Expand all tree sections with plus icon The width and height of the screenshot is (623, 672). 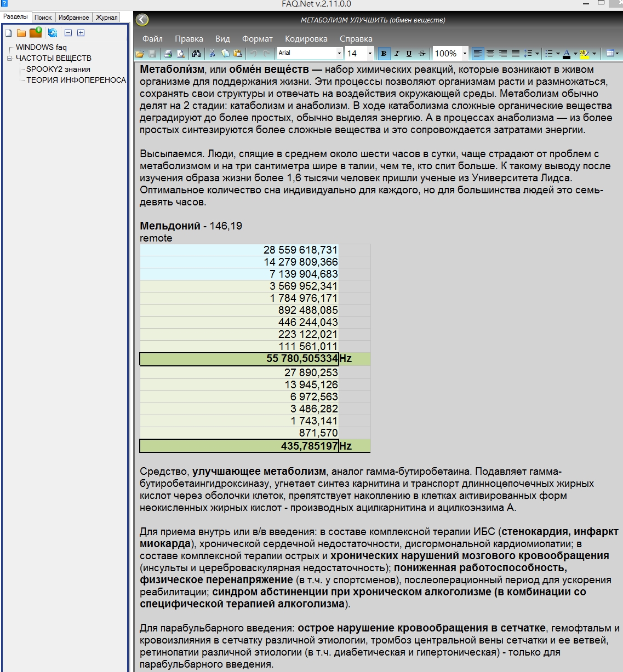click(81, 33)
